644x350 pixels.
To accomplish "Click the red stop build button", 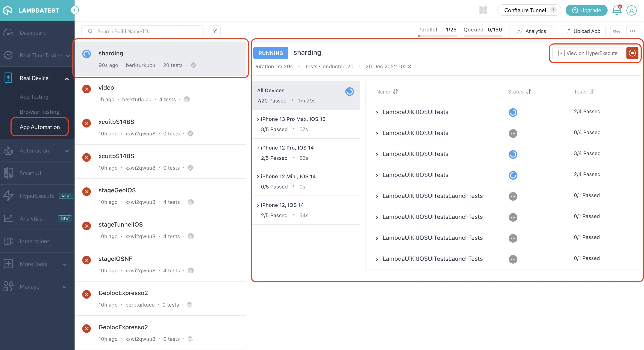I will [632, 53].
